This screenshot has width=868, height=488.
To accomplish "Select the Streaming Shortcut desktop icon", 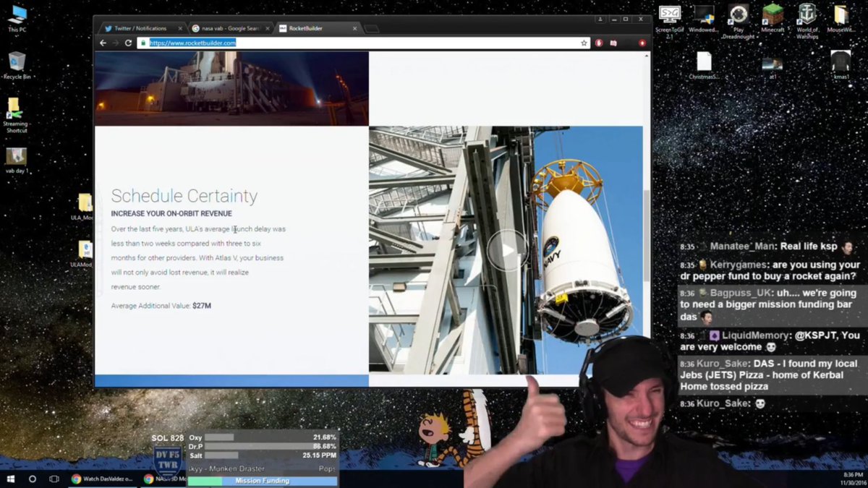I will (x=16, y=116).
